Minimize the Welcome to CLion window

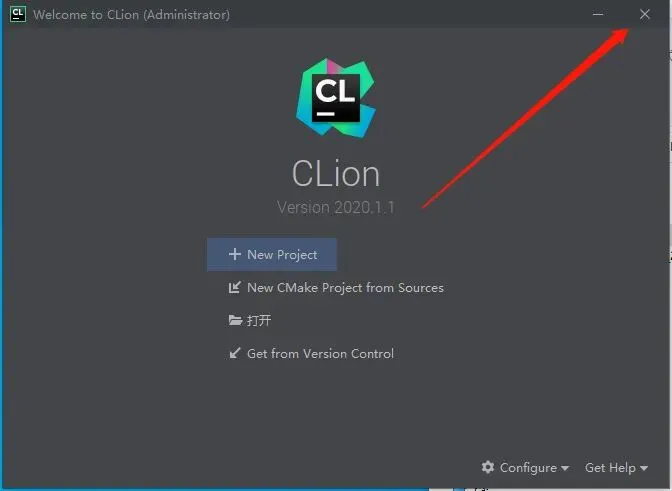[598, 14]
